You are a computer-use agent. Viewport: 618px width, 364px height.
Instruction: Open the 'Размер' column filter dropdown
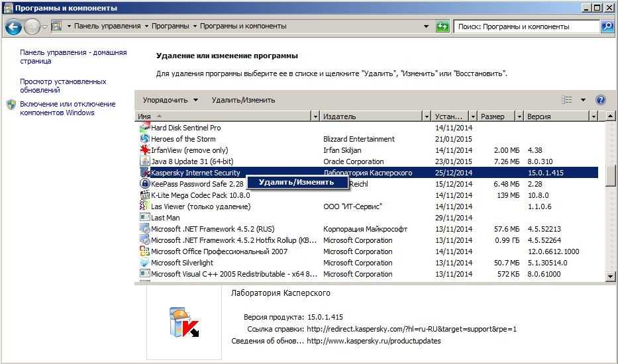point(519,116)
